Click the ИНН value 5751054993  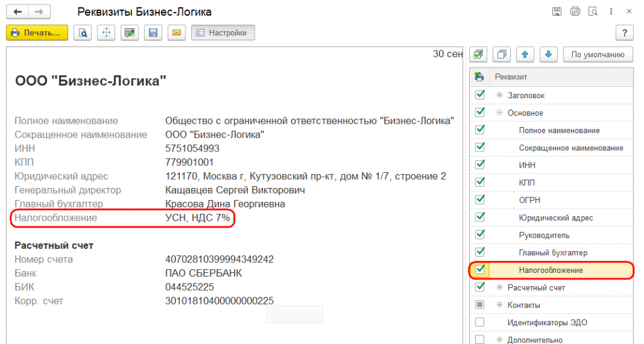(192, 148)
